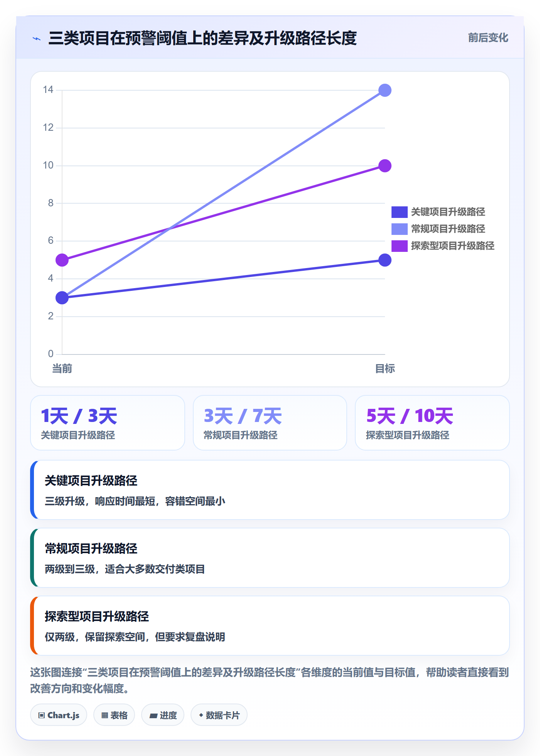Click the 进度 tag chip
Screen dimensions: 540x756
click(163, 715)
